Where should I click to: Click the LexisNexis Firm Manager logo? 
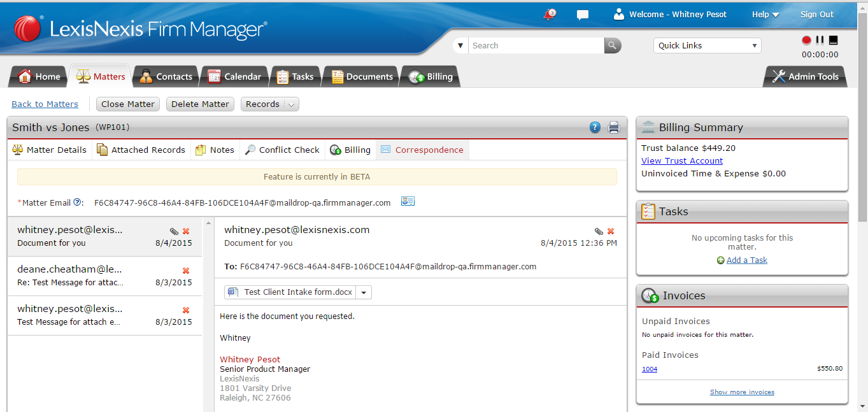pyautogui.click(x=140, y=29)
